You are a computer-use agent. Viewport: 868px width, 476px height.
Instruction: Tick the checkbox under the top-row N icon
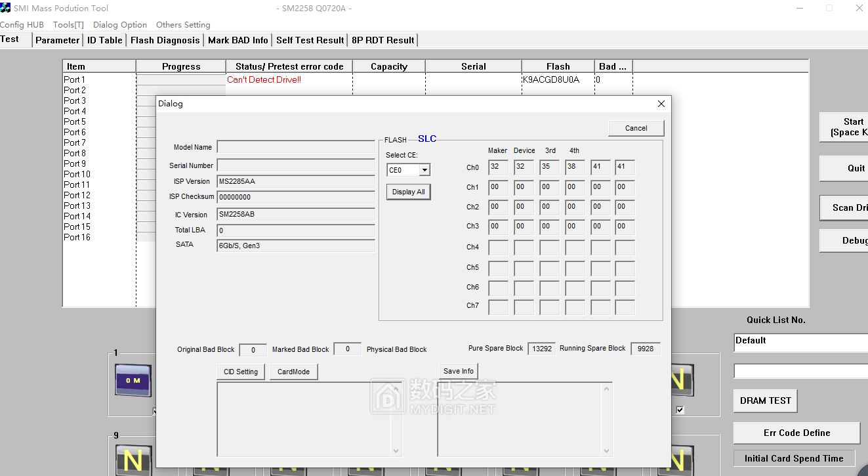(x=680, y=410)
